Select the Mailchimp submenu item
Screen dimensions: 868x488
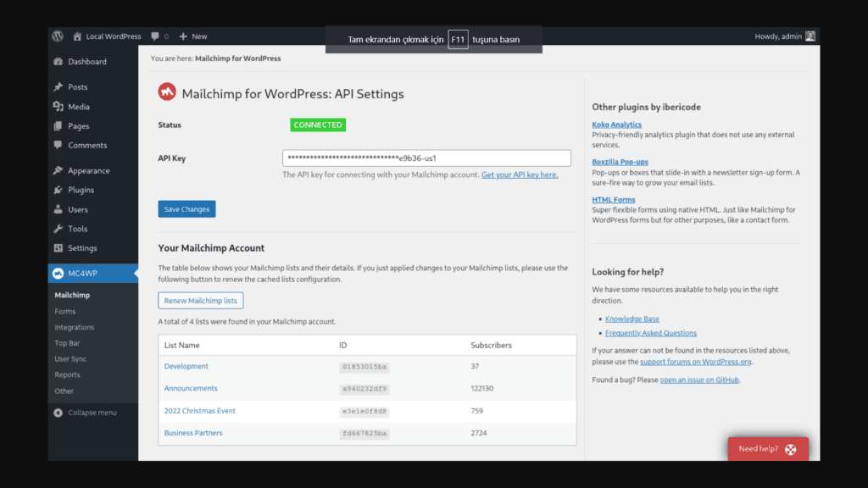[x=72, y=296]
